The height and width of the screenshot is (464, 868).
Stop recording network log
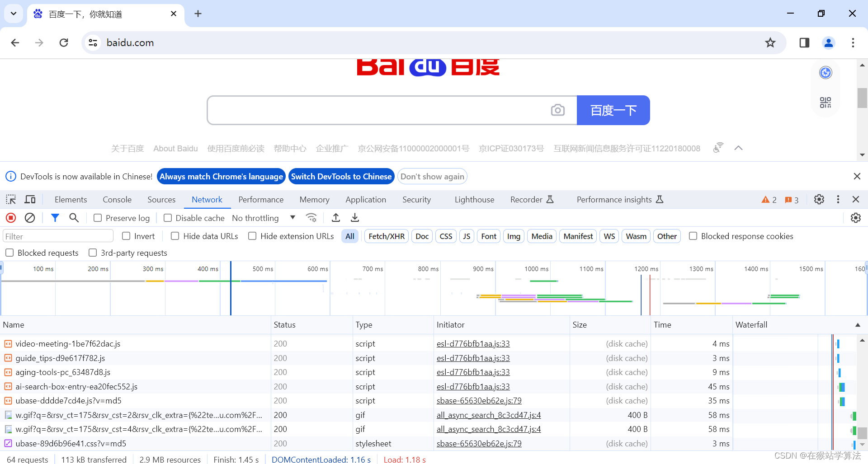pos(11,218)
